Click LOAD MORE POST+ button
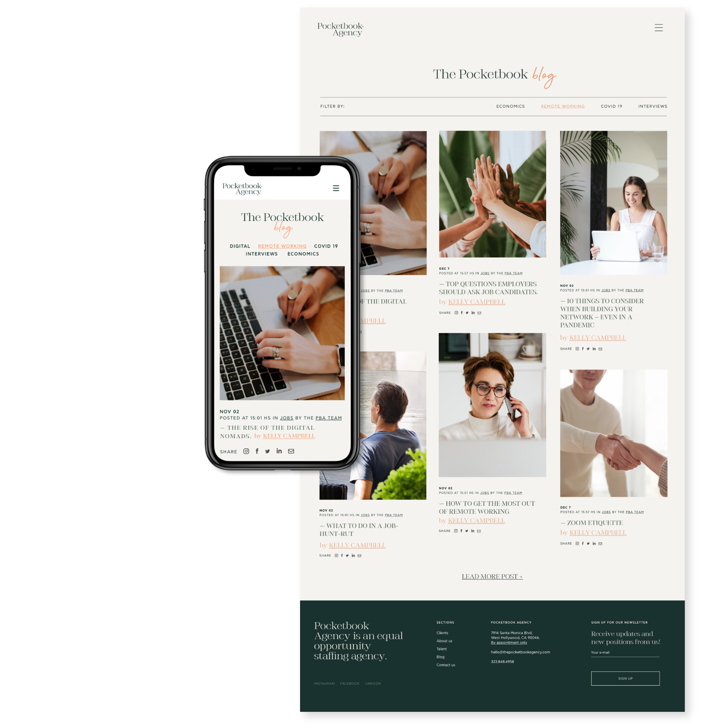701x728 pixels. coord(492,576)
